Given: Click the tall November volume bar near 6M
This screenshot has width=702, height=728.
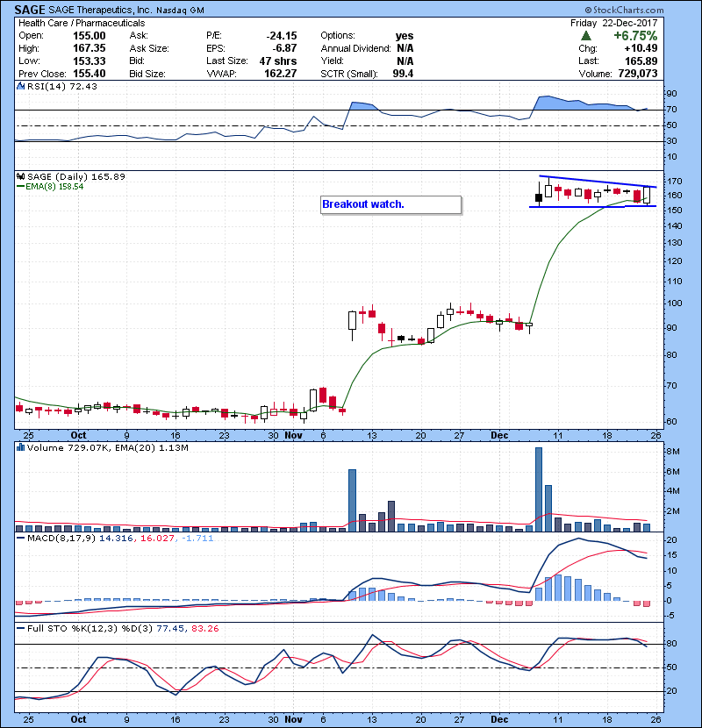Looking at the screenshot, I should click(x=352, y=501).
